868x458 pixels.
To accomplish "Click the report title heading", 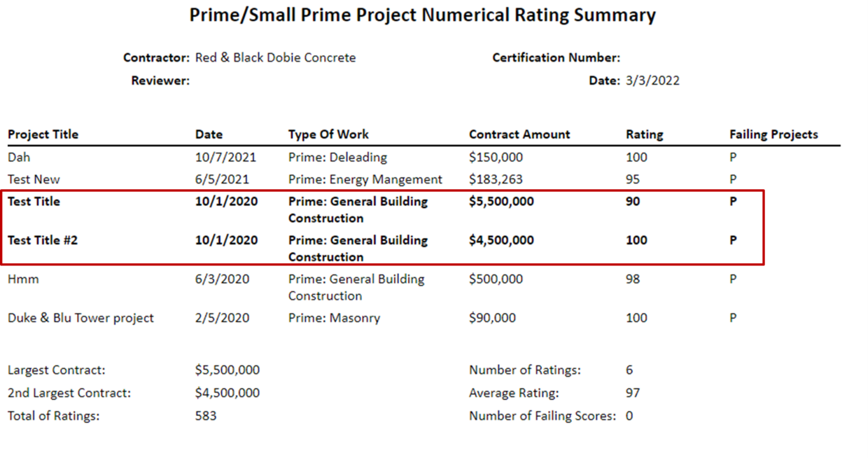I will click(x=422, y=15).
